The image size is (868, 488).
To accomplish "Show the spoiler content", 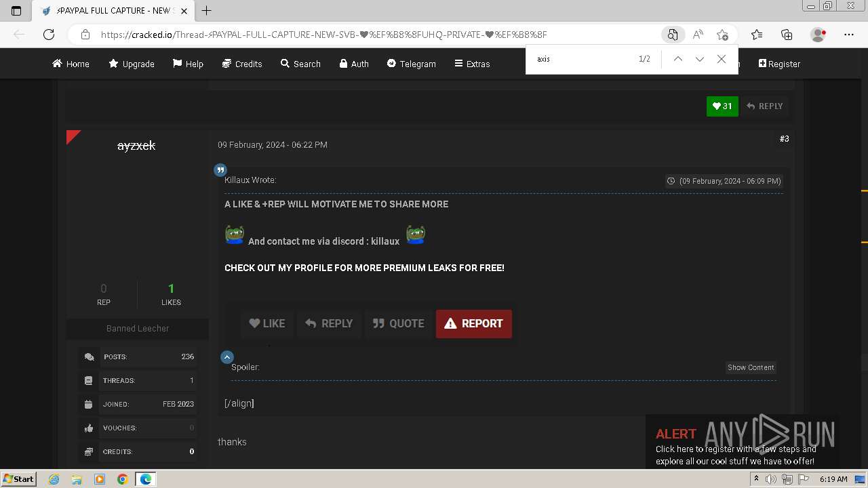I will [751, 367].
